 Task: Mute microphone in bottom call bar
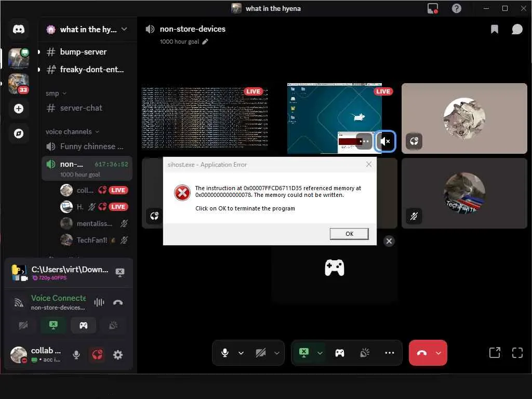[224, 353]
